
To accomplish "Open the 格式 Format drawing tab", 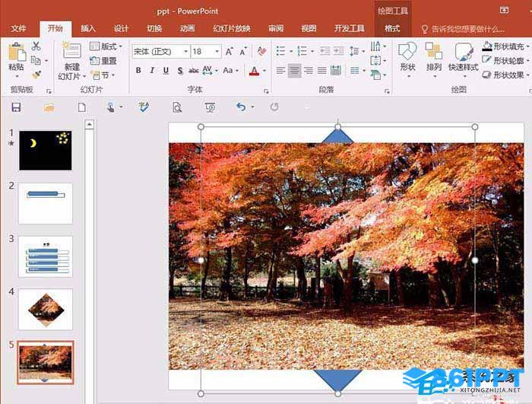I will pyautogui.click(x=392, y=29).
